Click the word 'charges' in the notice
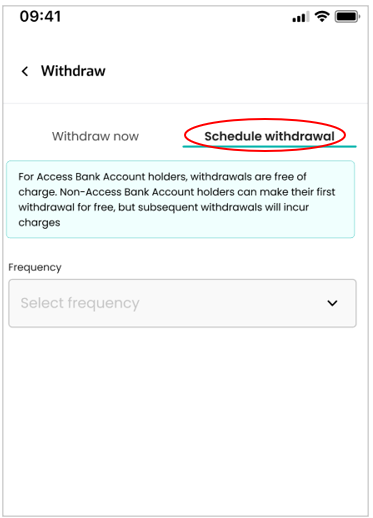Screen dimensions: 373x518 click(39, 223)
